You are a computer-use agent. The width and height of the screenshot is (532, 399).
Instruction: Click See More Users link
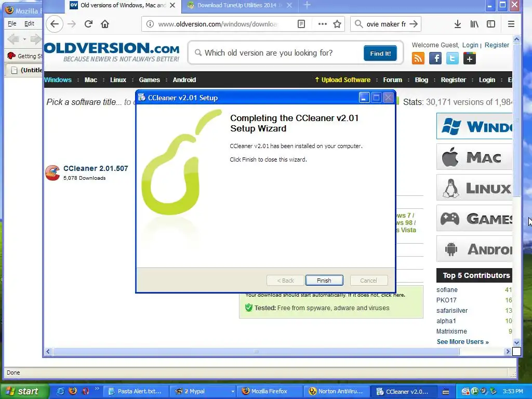462,342
